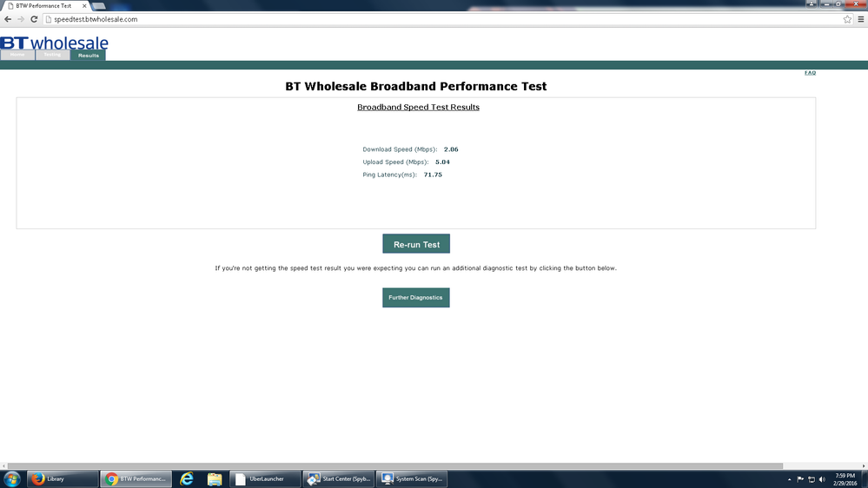Select the upload speed value 5.04

coord(442,162)
